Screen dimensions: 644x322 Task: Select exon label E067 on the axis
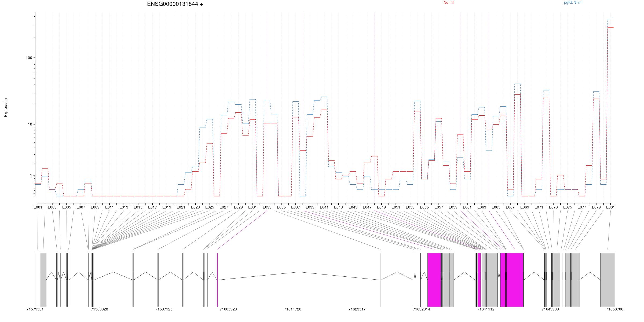tap(510, 207)
